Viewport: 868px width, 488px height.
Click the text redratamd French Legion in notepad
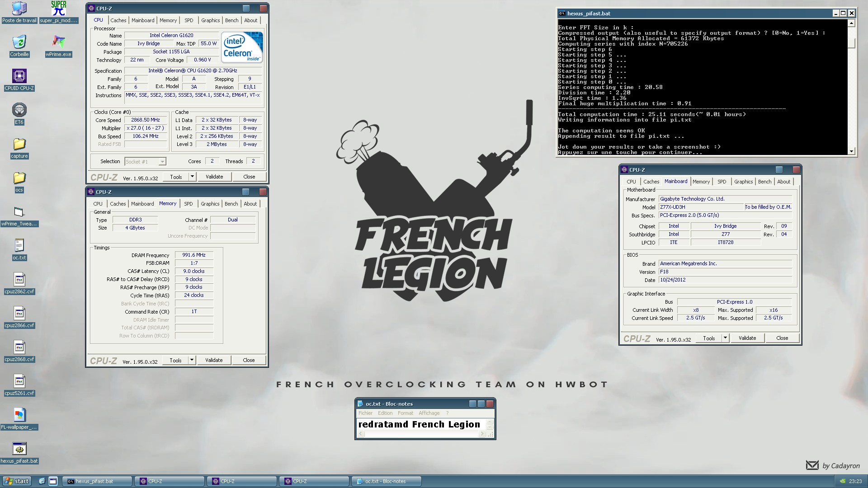tap(419, 424)
